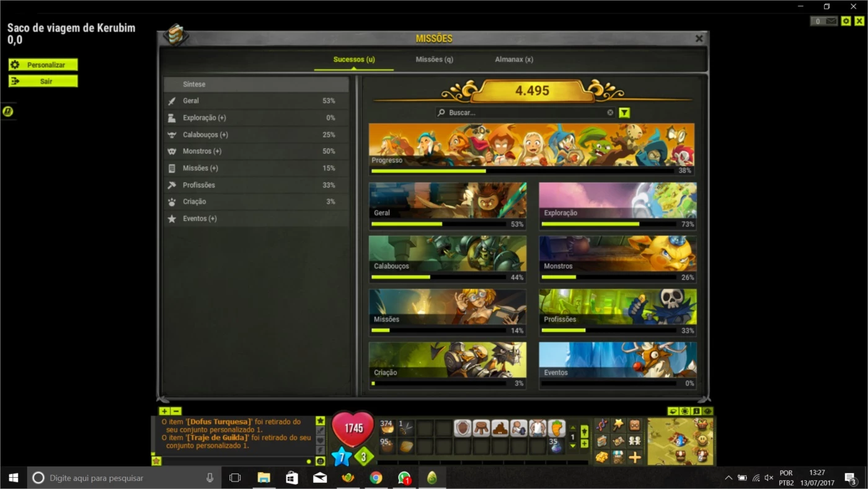Switch to the Almanax (x) tab
Screen dimensions: 868x489
[x=514, y=60]
